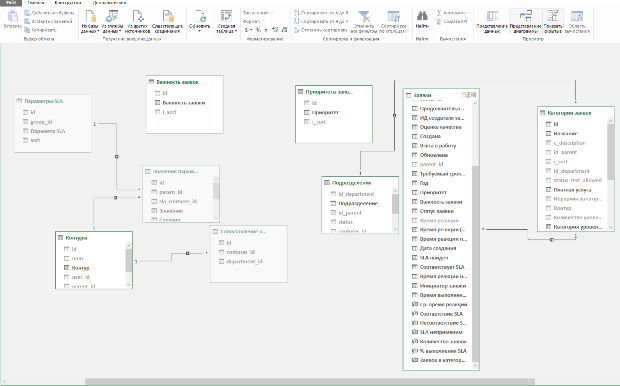The width and height of the screenshot is (620, 386).
Task: Click the Sort A to Z icon
Action: click(x=297, y=13)
